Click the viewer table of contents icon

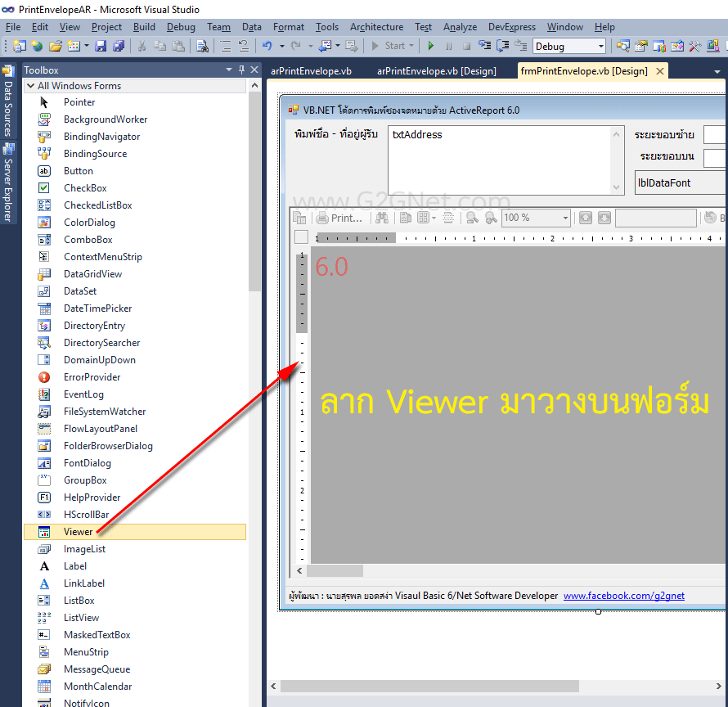(299, 218)
